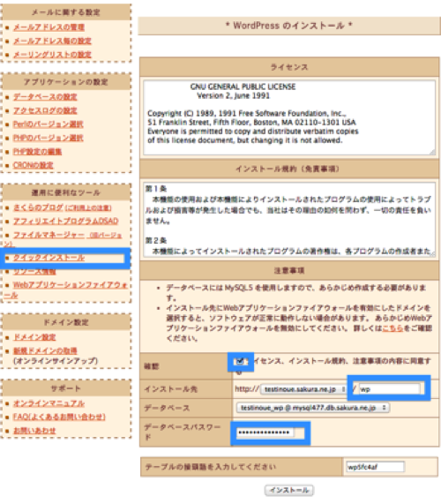Click the 第2条 heading text
Image resolution: width=441 pixels, height=504 pixels.
click(156, 240)
